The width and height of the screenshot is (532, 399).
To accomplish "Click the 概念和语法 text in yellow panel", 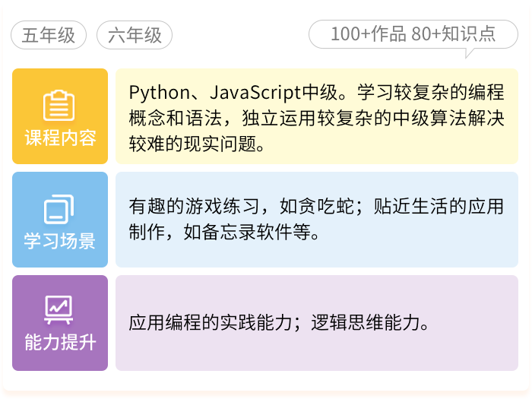I will pyautogui.click(x=164, y=119).
